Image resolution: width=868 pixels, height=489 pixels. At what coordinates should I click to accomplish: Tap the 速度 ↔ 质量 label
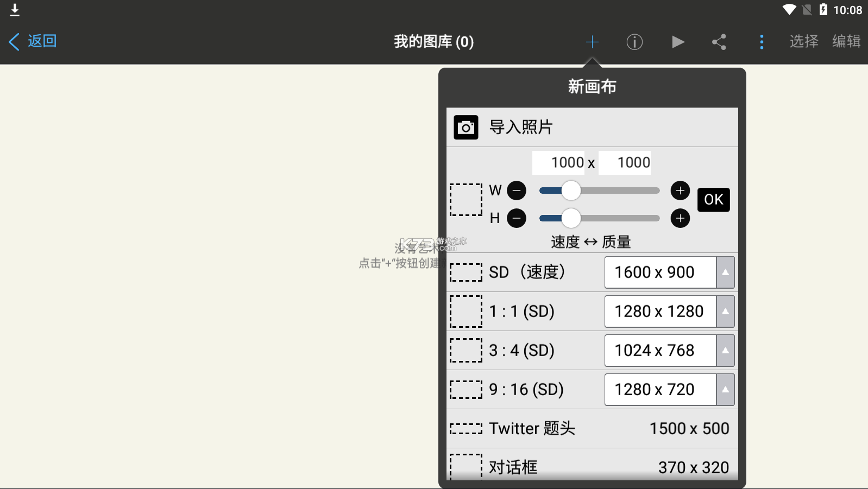[x=591, y=242]
